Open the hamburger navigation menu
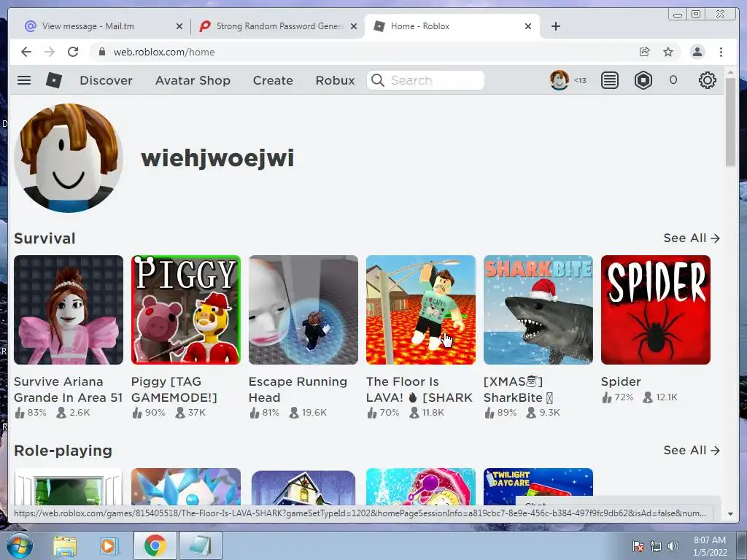Screen dimensions: 747x560 click(x=24, y=80)
